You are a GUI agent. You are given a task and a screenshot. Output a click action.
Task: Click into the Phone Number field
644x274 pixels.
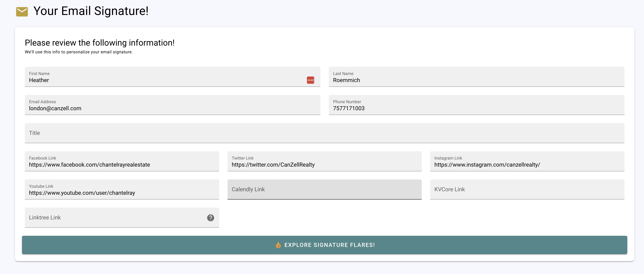[x=477, y=105]
